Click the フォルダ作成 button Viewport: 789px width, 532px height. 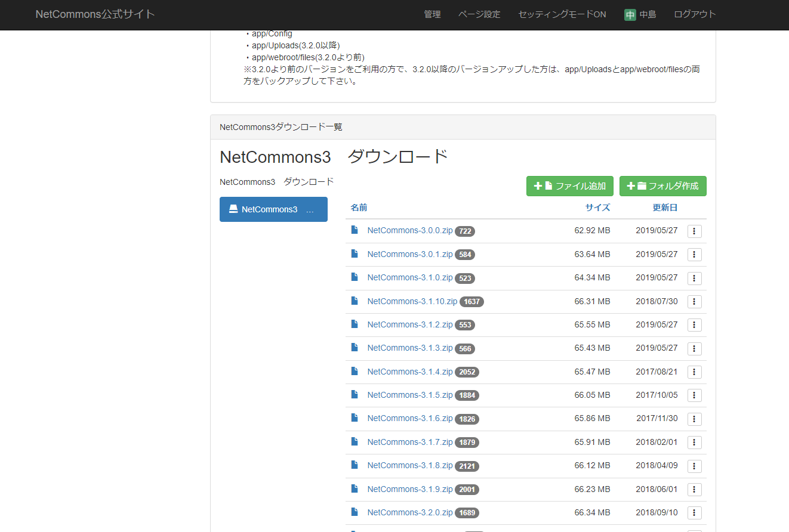[x=663, y=186]
